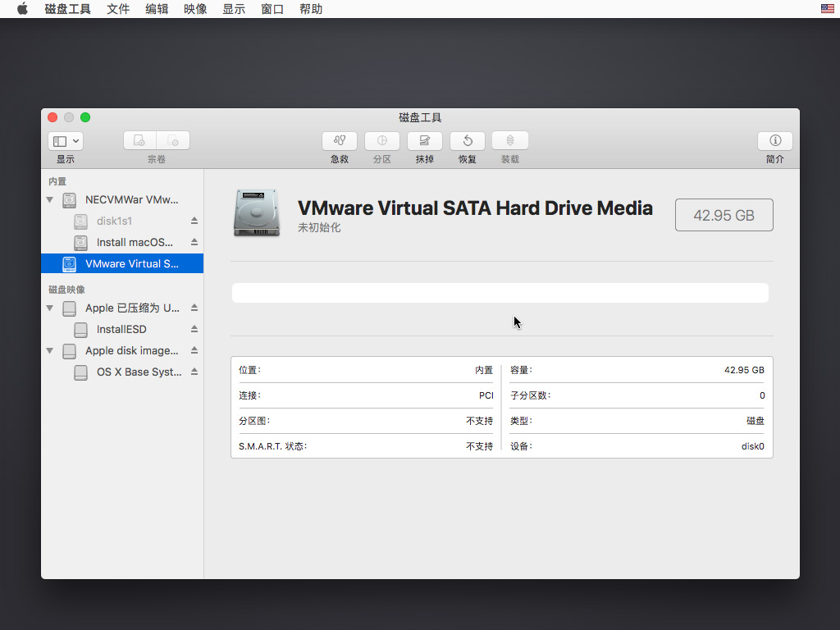Eject the InstallESD volume
This screenshot has height=630, width=840.
pos(194,329)
